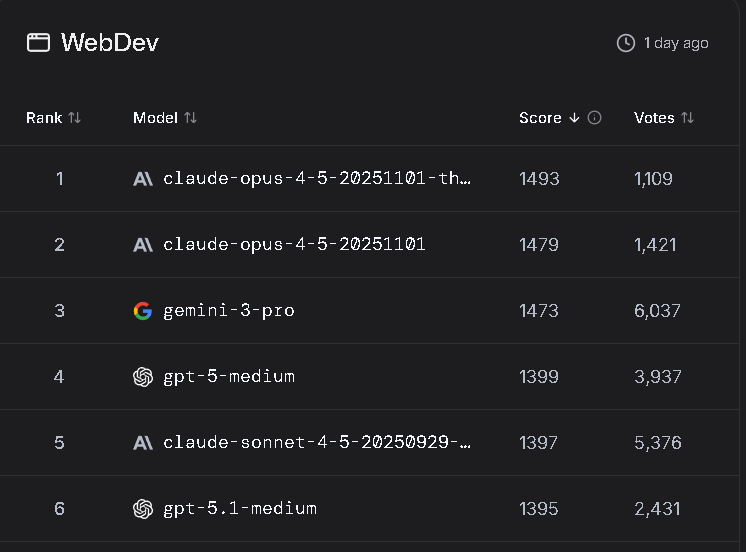Click the Anthropic logo beside claude-opus-4-5-20251101
Viewport: 746px width, 552px height.
(x=143, y=245)
